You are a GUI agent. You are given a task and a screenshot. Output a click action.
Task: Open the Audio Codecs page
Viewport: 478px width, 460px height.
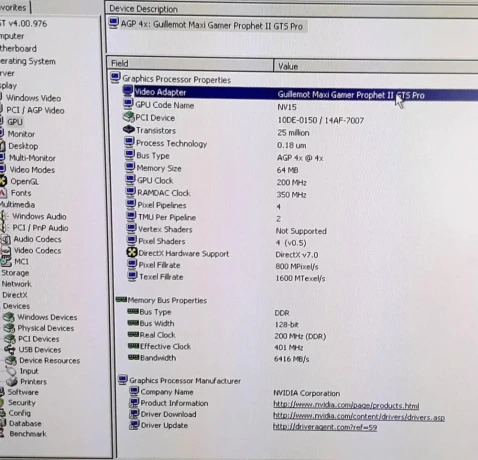click(37, 239)
